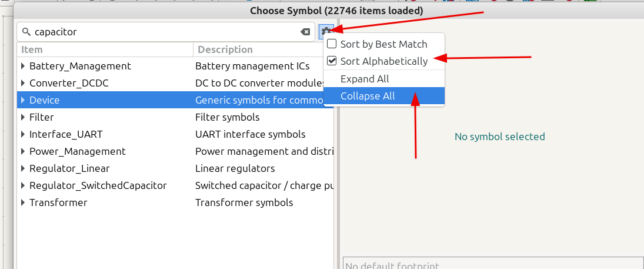644x269 pixels.
Task: Click the gear options icon beside search
Action: coord(326,32)
